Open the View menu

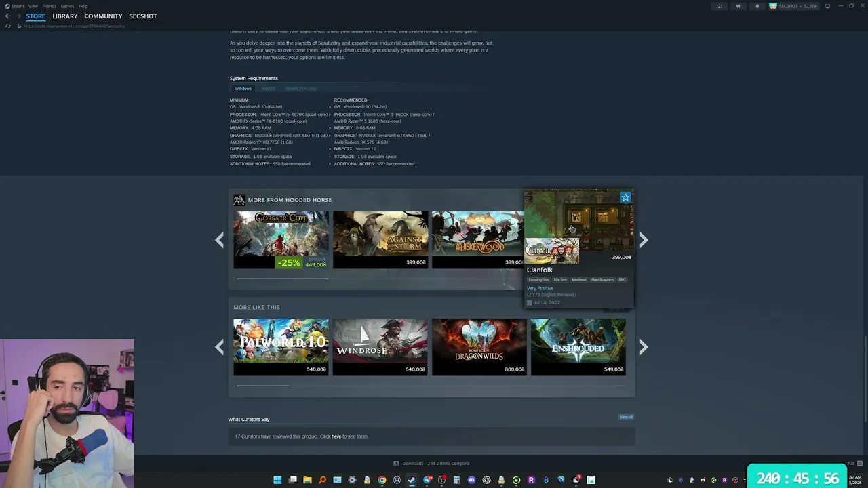(x=33, y=6)
